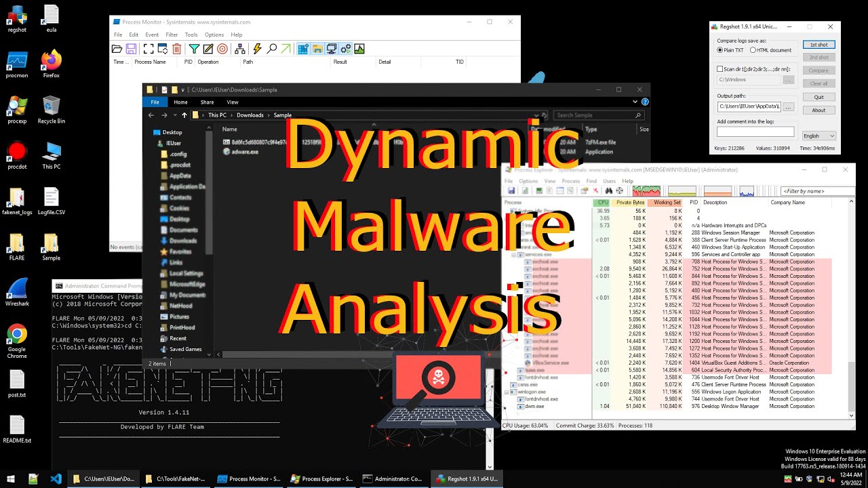
Task: Switch to File Explorer Share tab
Action: point(207,102)
